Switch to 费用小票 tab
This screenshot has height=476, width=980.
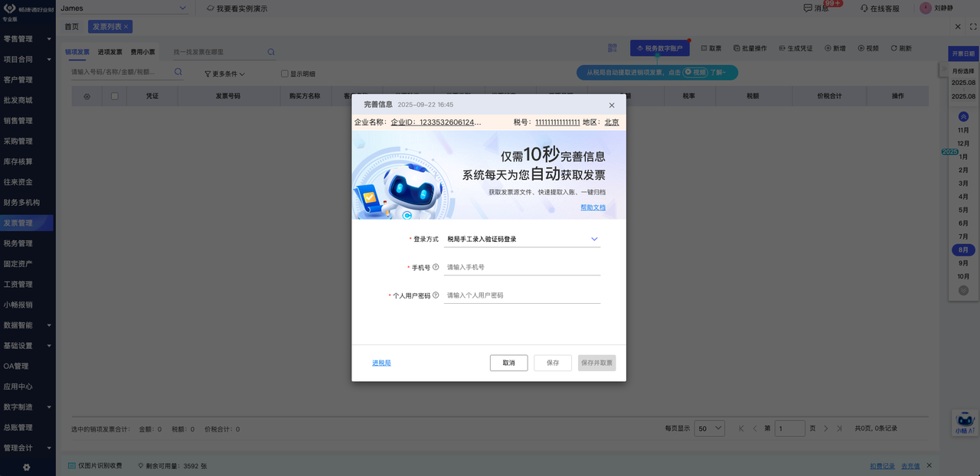(142, 52)
